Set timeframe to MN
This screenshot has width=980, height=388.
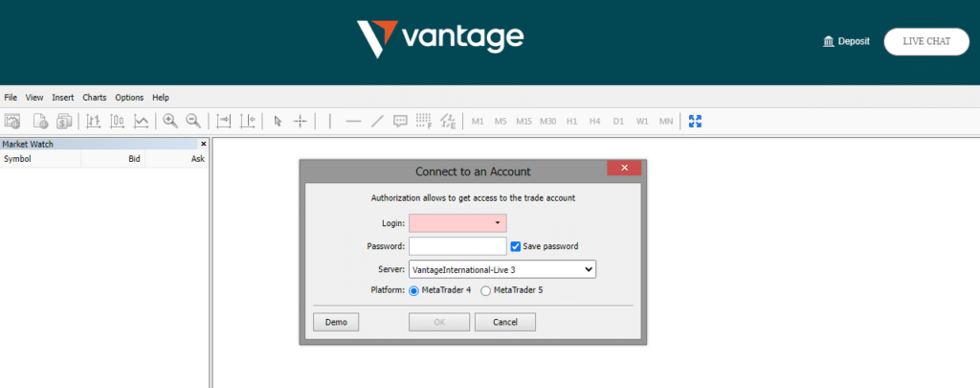tap(666, 122)
